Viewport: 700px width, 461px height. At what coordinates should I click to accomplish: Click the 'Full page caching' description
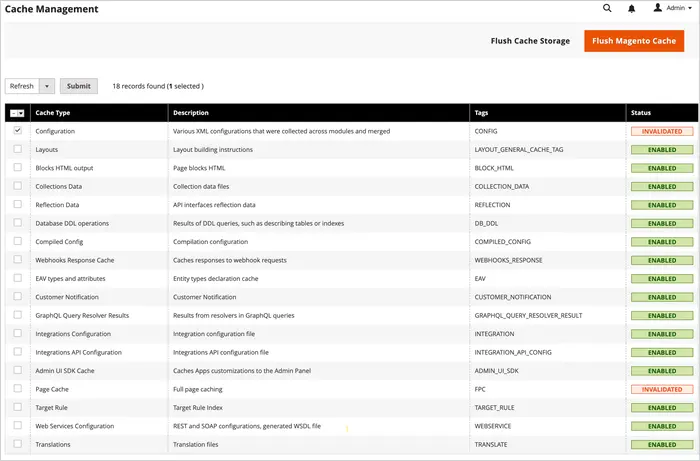(197, 389)
